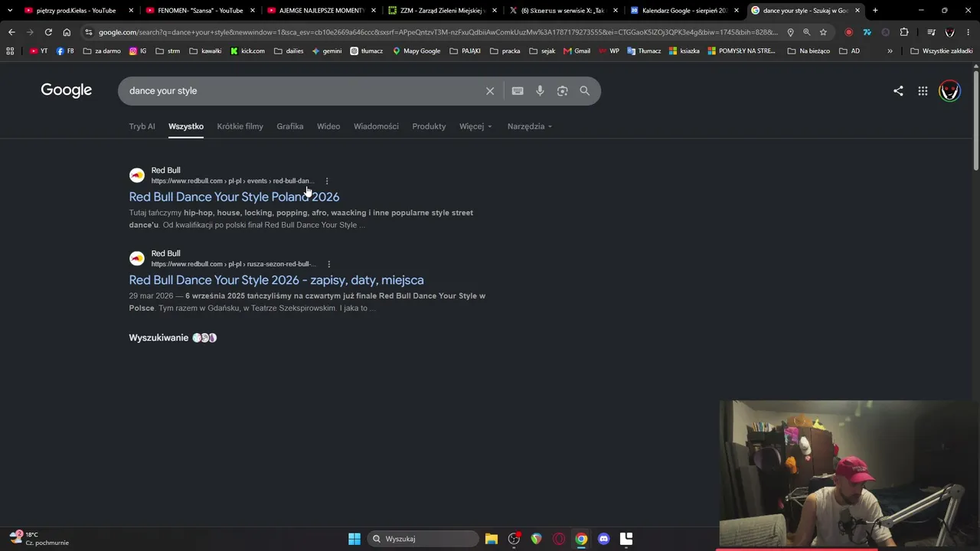Viewport: 980px width, 551px height.
Task: Clear the search box with the X icon
Action: [x=490, y=91]
